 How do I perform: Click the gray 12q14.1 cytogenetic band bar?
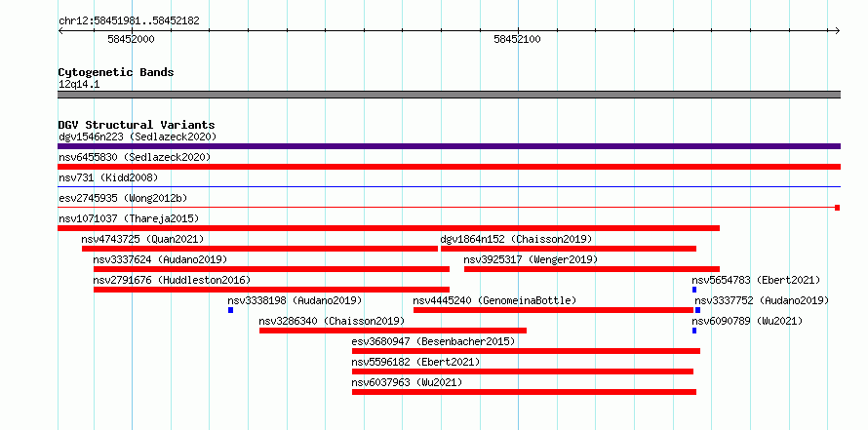pos(449,95)
